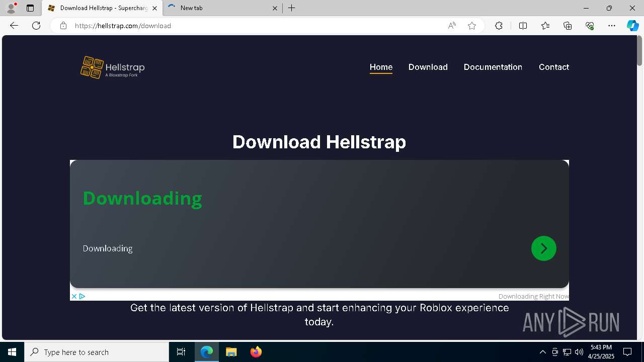
Task: Open the profile avatar menu
Action: pos(11,8)
